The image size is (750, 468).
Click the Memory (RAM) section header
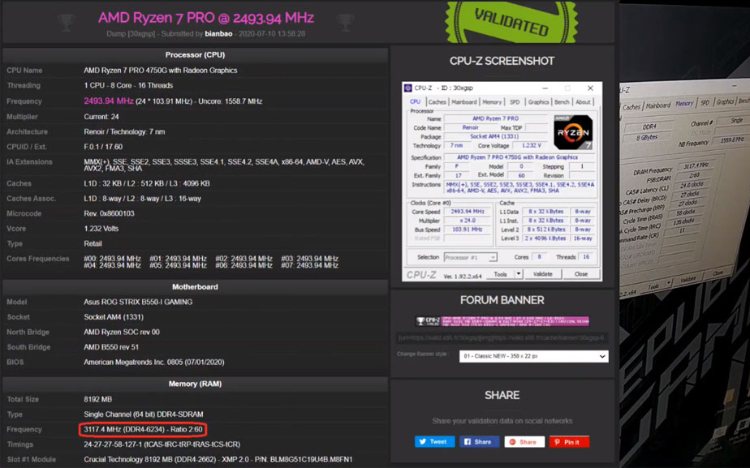(195, 384)
